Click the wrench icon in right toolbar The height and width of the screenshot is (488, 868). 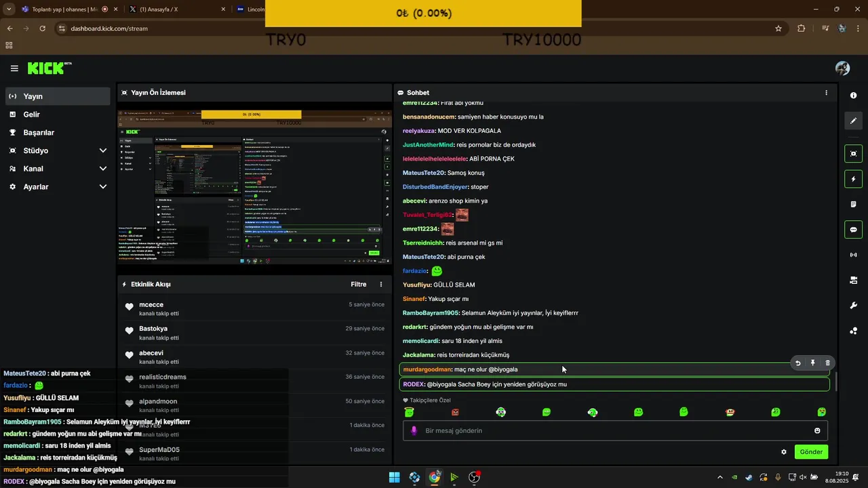[x=854, y=306]
